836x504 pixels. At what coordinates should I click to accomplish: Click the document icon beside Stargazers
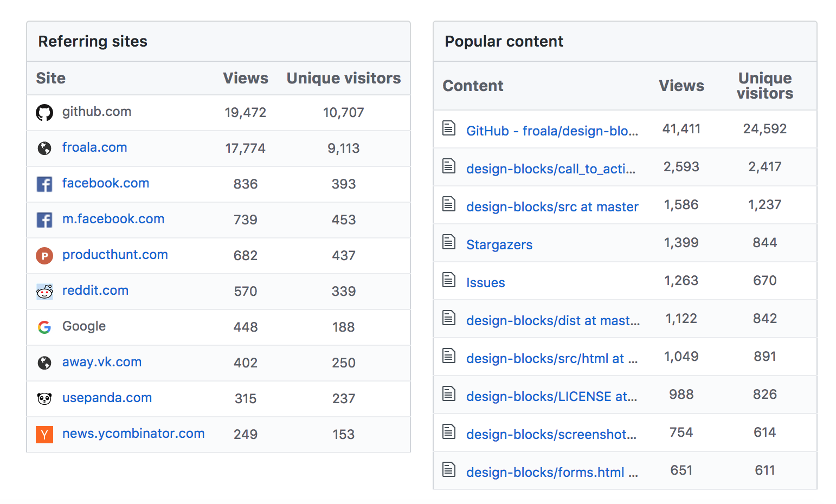[x=448, y=243]
